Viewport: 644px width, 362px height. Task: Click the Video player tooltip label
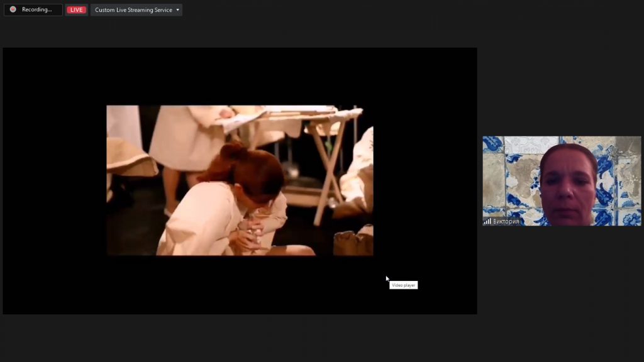(403, 285)
